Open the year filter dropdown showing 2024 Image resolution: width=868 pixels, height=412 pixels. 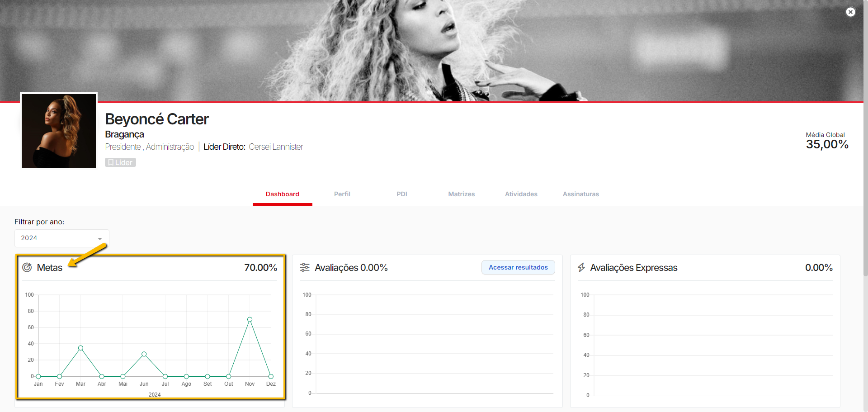61,238
